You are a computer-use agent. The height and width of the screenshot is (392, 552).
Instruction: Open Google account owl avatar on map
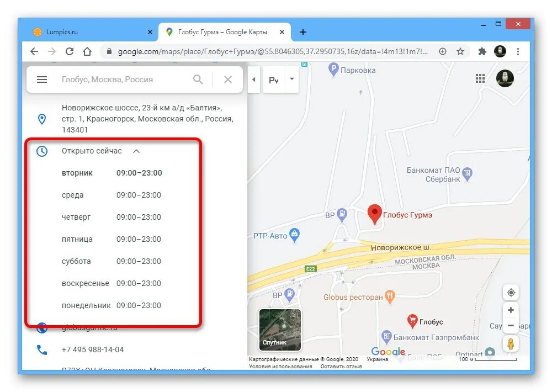pyautogui.click(x=505, y=78)
